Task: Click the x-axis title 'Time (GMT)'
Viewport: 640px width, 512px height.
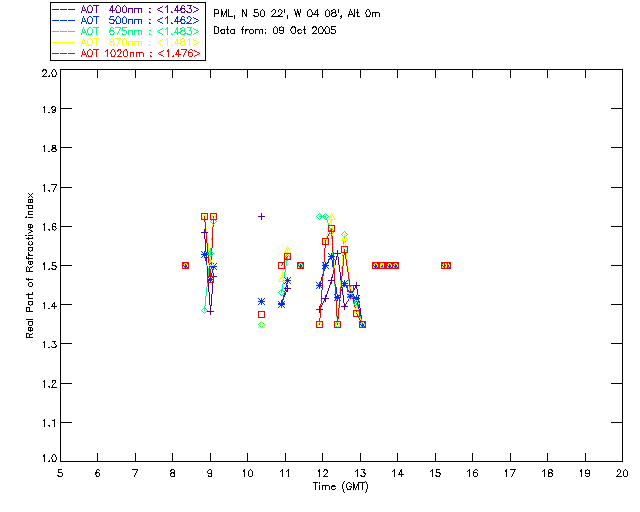Action: tap(340, 487)
